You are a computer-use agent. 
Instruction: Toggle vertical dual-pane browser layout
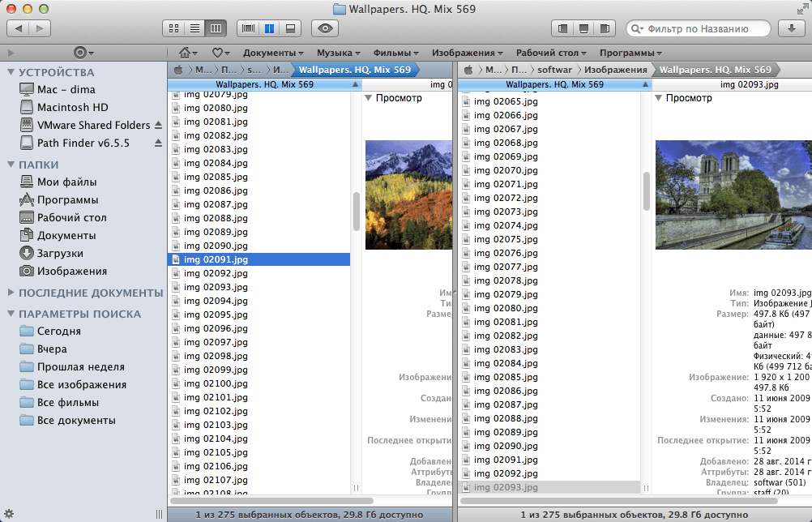269,28
